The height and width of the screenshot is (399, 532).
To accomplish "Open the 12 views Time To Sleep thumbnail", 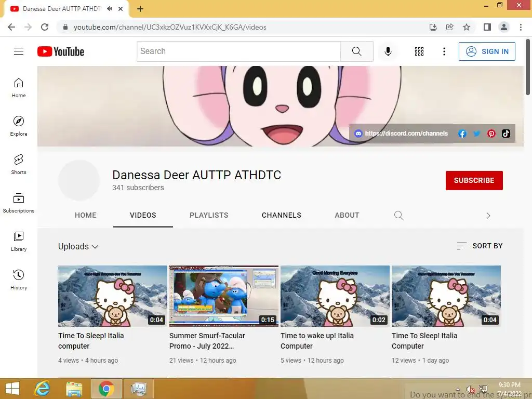I will tap(446, 296).
